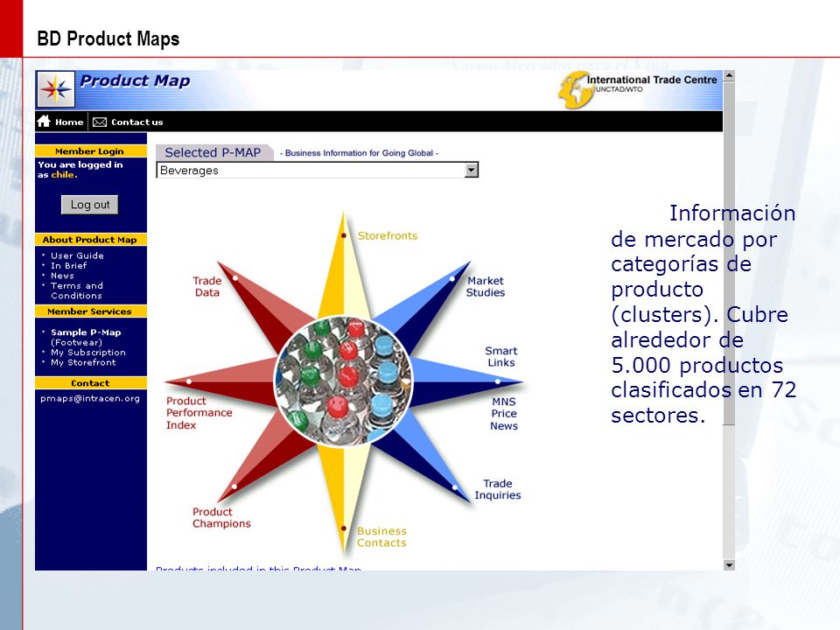Click the Beverages selection field
Screen dimensions: 840x630
[x=317, y=171]
